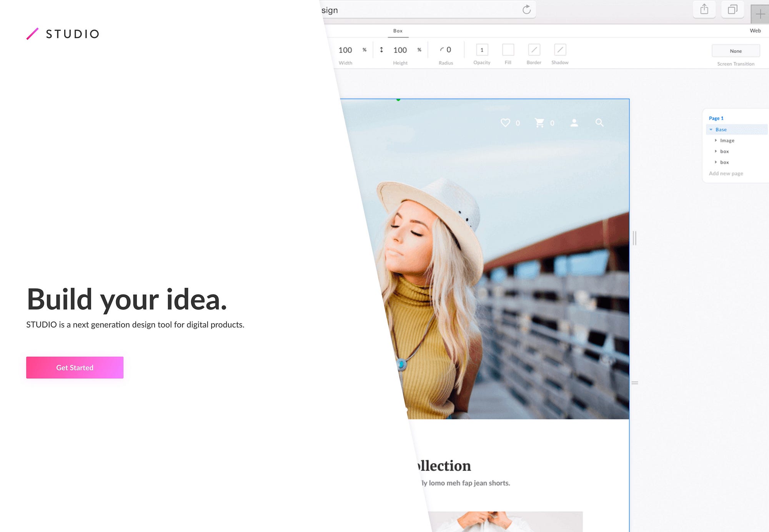This screenshot has width=769, height=532.
Task: Click the new tab plus button
Action: click(760, 15)
